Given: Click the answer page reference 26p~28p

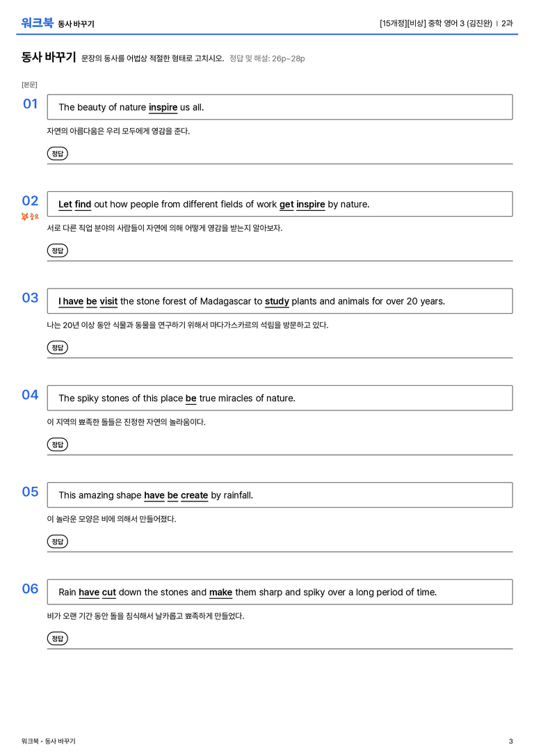Looking at the screenshot, I should (288, 59).
